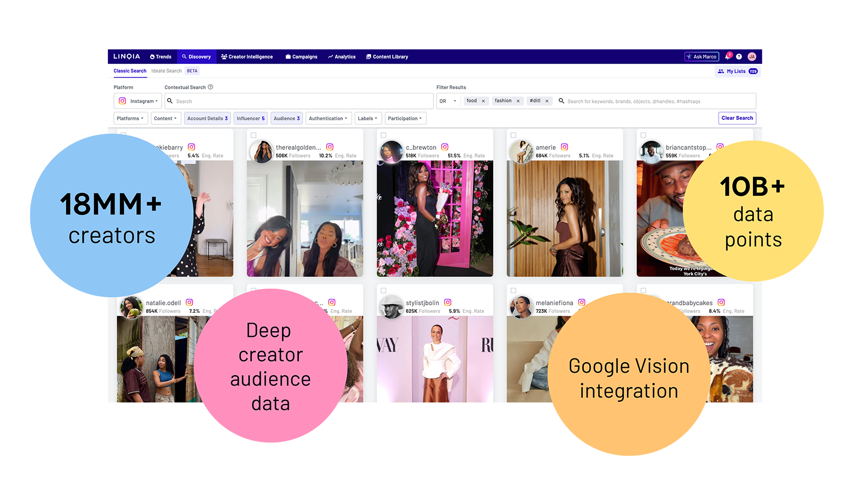Click Instagram icon beside stylistjbolin
868x488 pixels.
[x=448, y=303]
